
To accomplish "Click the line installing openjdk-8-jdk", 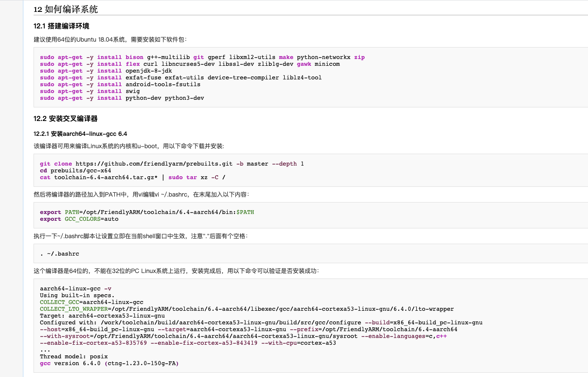I will click(106, 71).
